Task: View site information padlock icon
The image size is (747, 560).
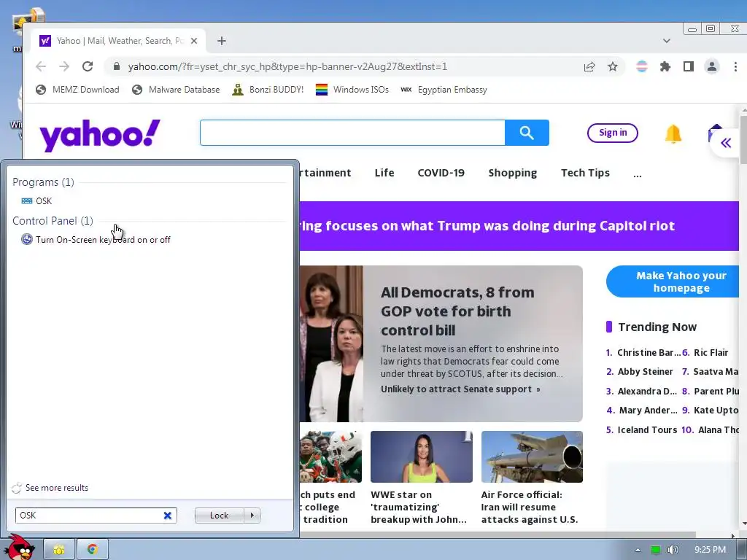Action: 117,66
